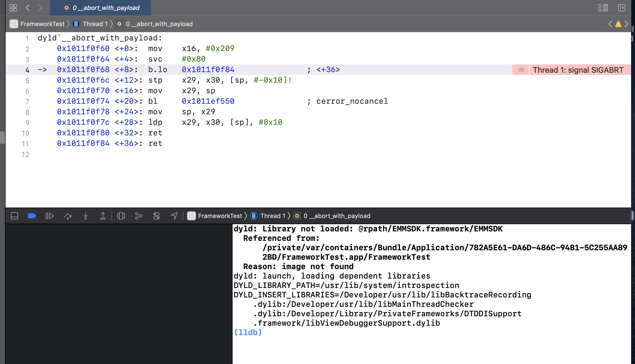Go back using the left navigation arrow
635x364 pixels.
click(28, 7)
